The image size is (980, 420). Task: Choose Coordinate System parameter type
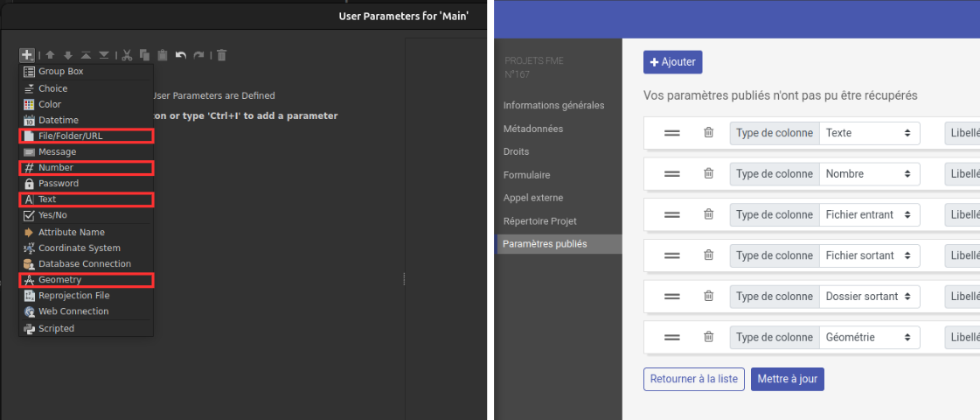tap(87, 248)
